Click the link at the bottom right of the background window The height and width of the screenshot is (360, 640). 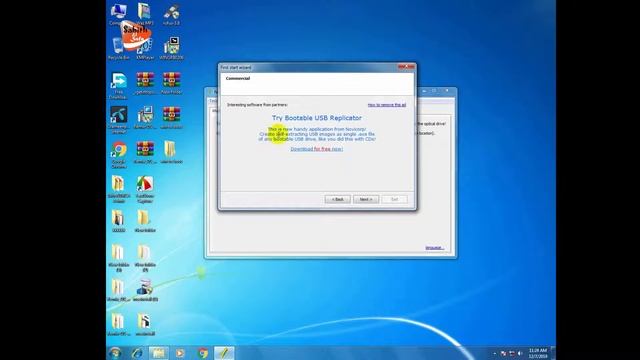[434, 248]
